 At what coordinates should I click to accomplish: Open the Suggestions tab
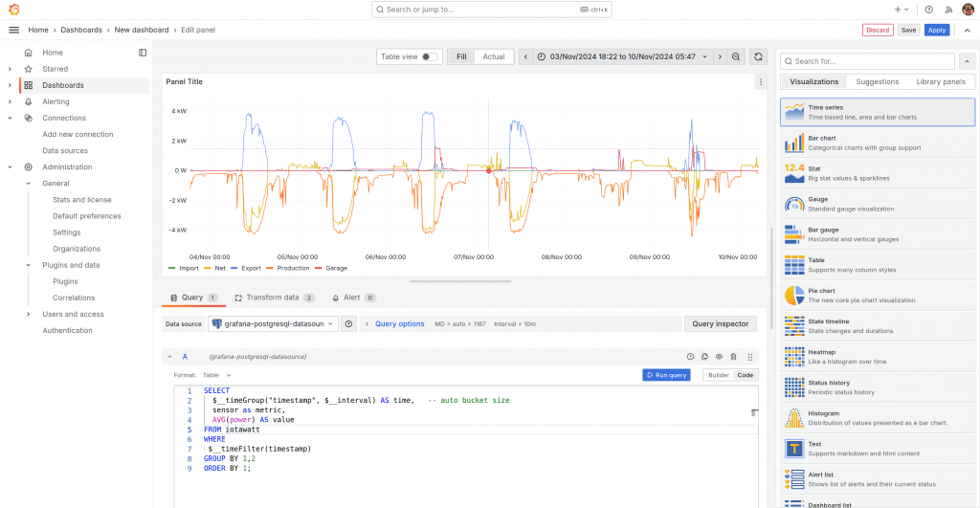878,81
